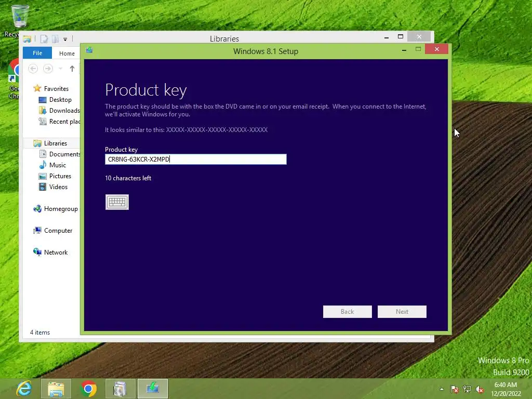532x399 pixels.
Task: Click the Favorites star icon
Action: click(x=37, y=88)
